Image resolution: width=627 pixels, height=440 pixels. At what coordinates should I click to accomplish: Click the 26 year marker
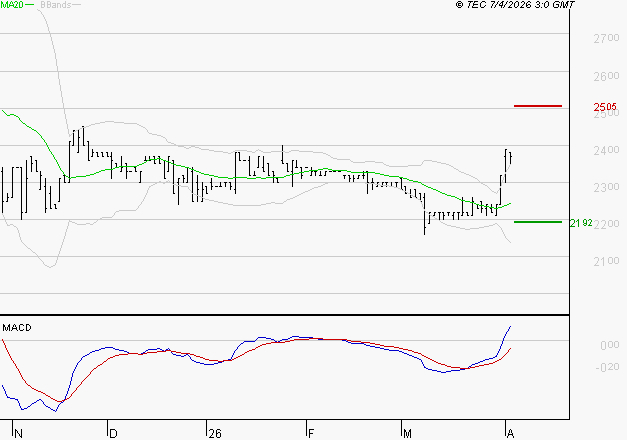point(215,434)
